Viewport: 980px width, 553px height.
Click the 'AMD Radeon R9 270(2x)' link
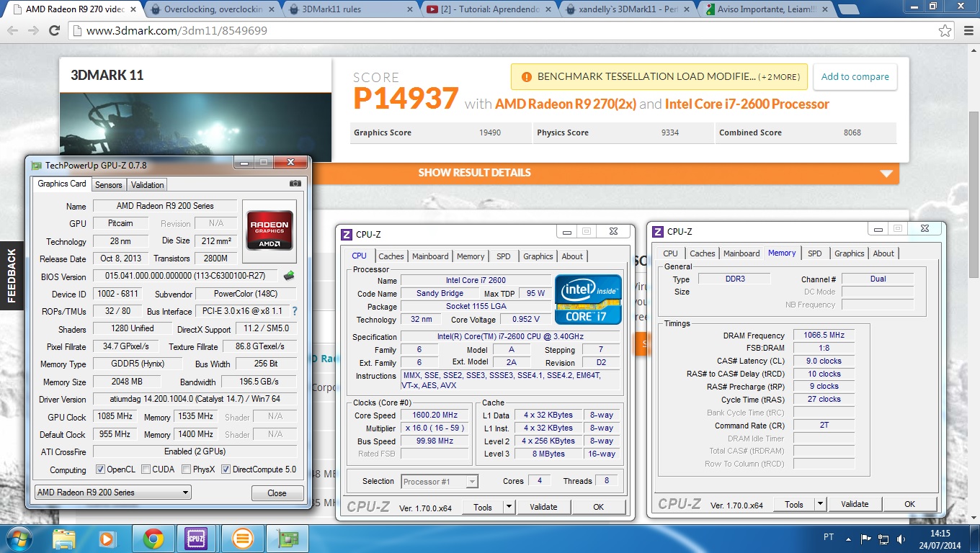point(566,104)
